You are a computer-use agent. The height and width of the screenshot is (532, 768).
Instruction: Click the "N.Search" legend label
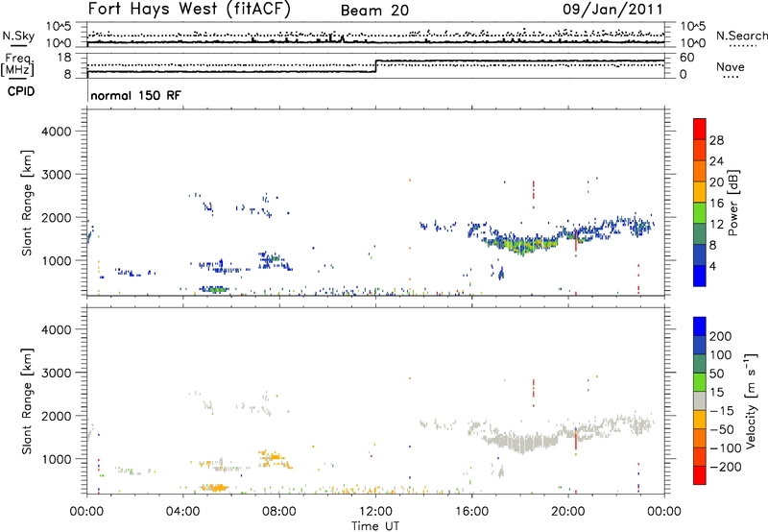[x=741, y=36]
